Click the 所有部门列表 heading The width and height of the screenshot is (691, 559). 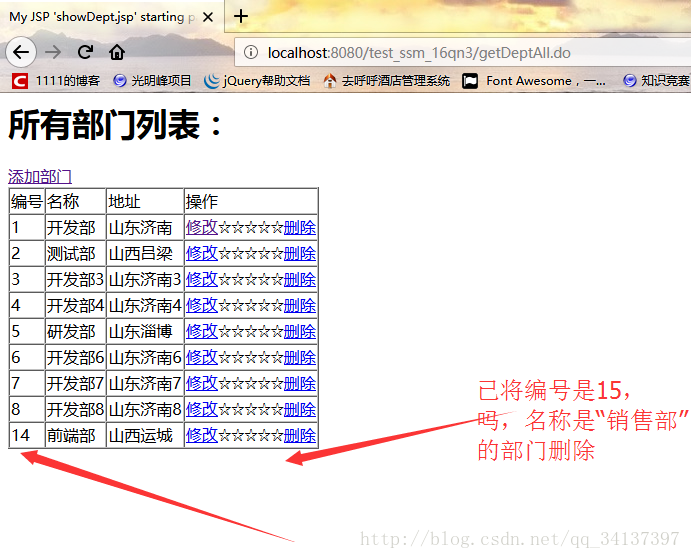(115, 125)
